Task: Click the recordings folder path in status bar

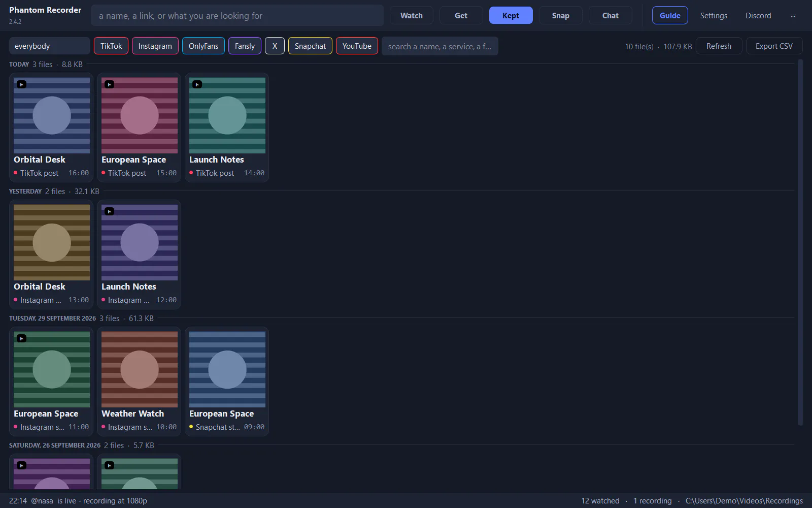Action: (x=744, y=501)
